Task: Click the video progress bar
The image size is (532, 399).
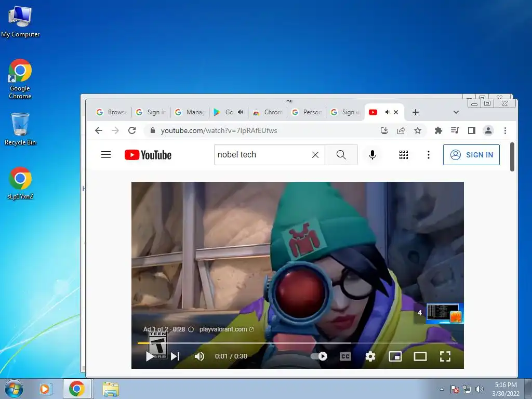Action: point(298,343)
